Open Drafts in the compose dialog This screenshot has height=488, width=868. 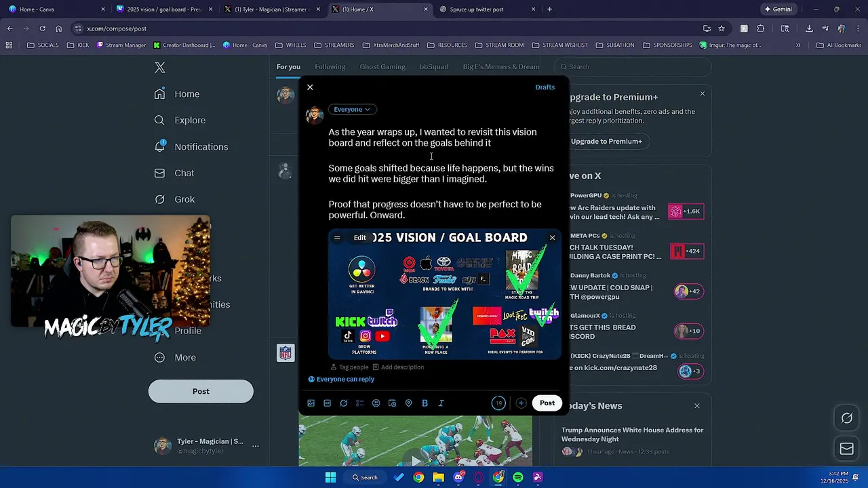(545, 87)
